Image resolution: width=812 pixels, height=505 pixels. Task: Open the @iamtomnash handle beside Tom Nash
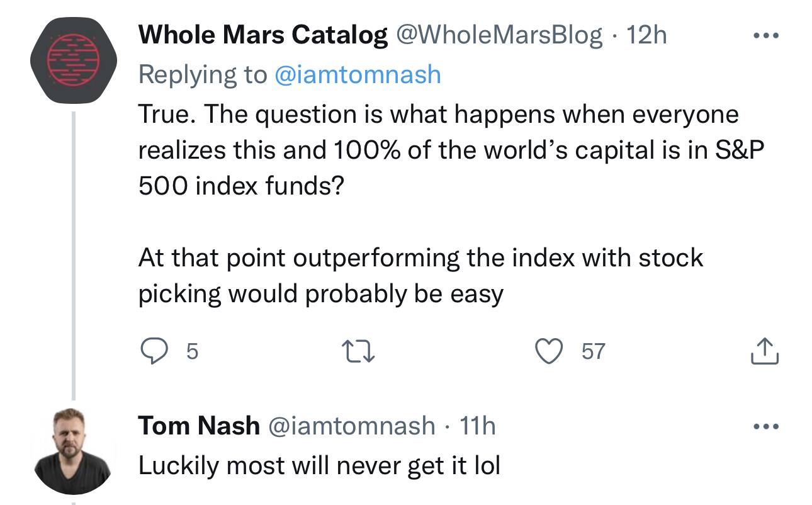pos(352,426)
